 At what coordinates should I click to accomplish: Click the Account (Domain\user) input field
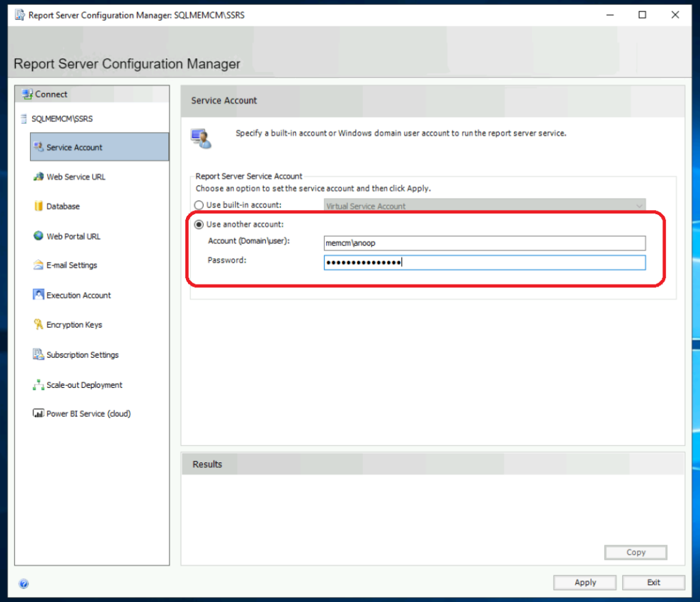pos(485,243)
